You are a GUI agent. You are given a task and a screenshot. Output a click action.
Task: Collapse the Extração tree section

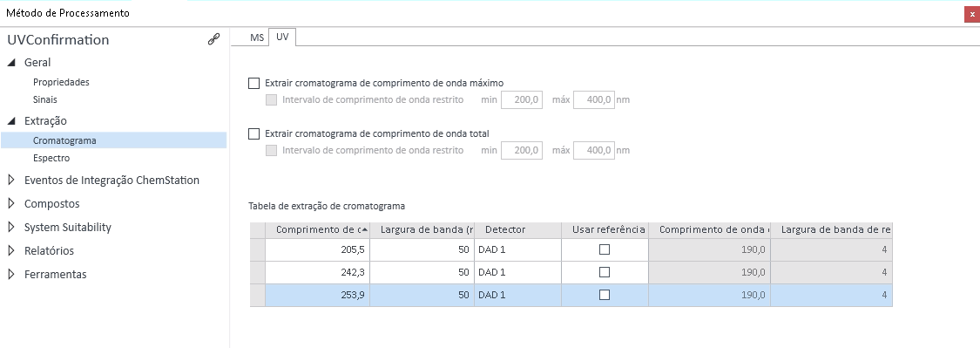[10, 121]
